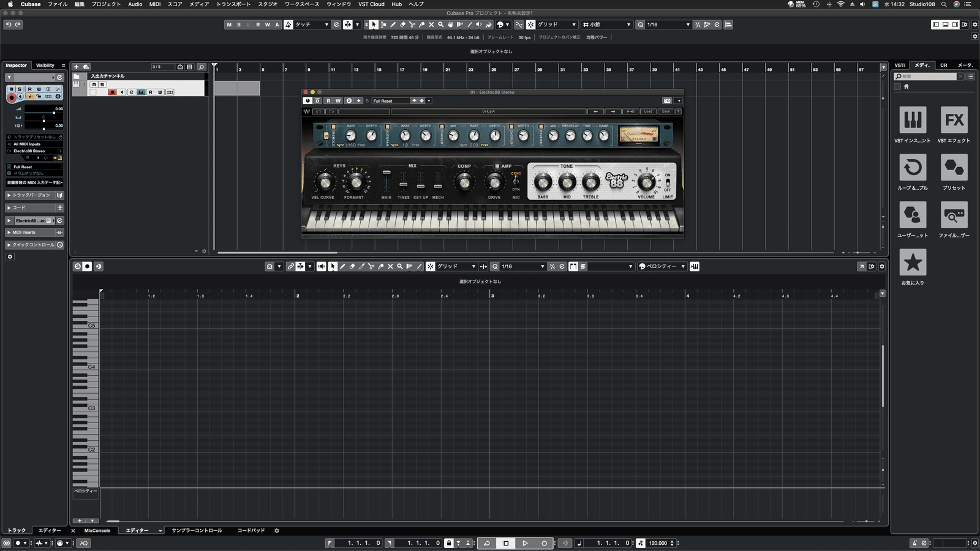Open the track search magnifier in track list
Image resolution: width=980 pixels, height=551 pixels.
(202, 67)
